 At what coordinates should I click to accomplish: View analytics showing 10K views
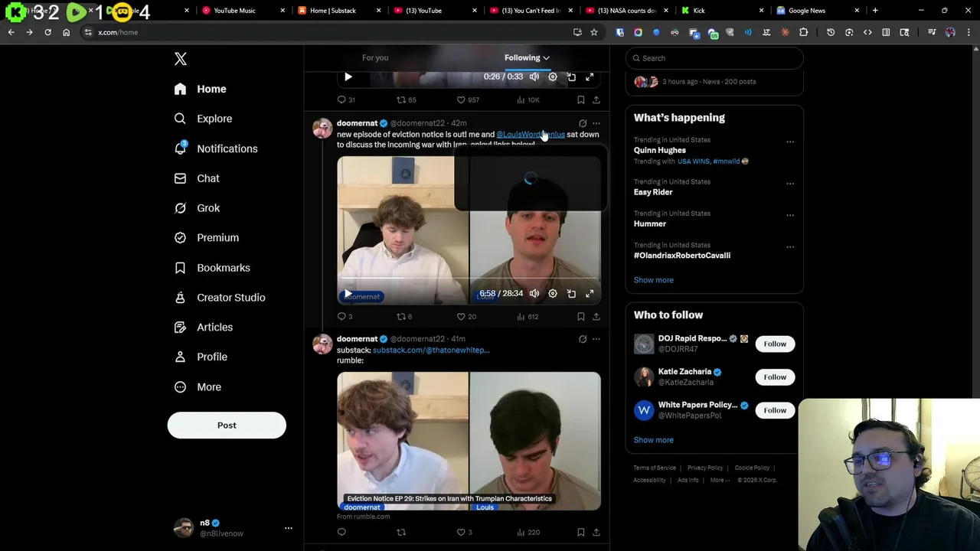pos(528,99)
